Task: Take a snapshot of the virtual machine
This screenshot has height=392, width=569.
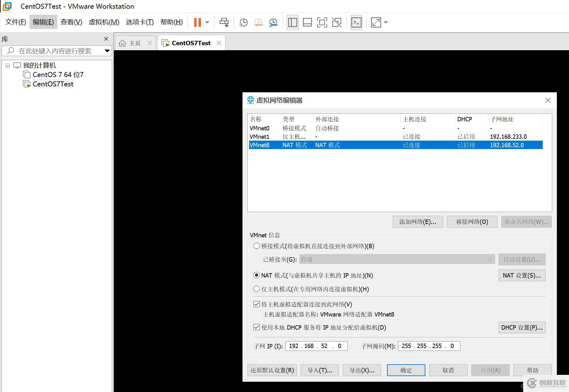Action: tap(243, 22)
